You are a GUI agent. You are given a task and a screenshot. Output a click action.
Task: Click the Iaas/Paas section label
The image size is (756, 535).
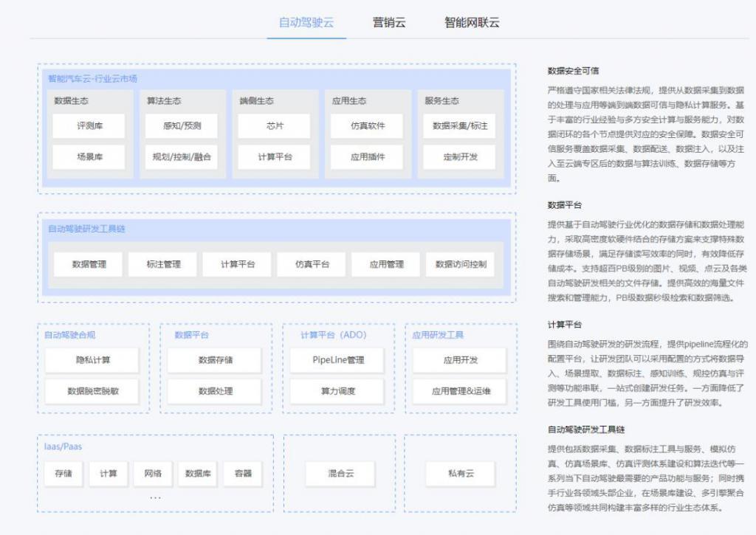click(63, 446)
